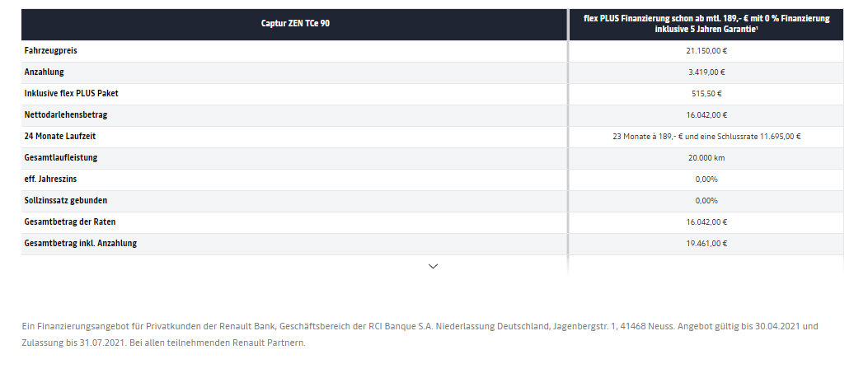Click the 20.000 km mileage value
Screen dimensions: 868x373
(706, 158)
